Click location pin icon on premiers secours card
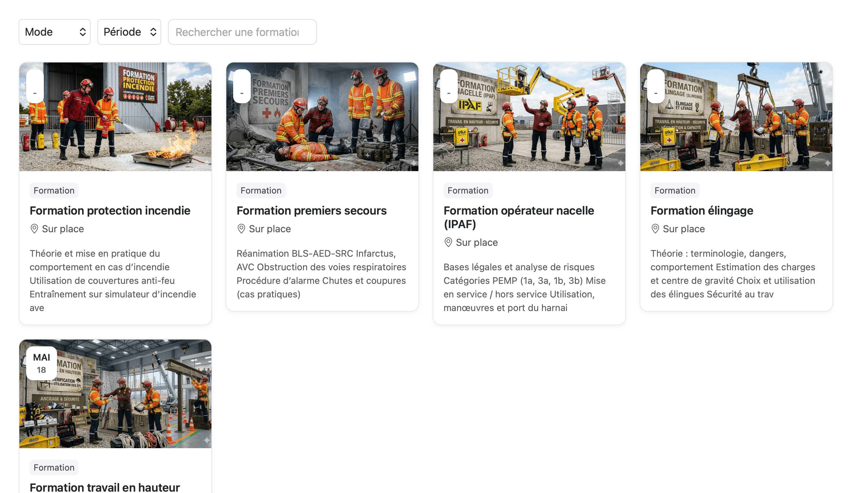 point(241,229)
